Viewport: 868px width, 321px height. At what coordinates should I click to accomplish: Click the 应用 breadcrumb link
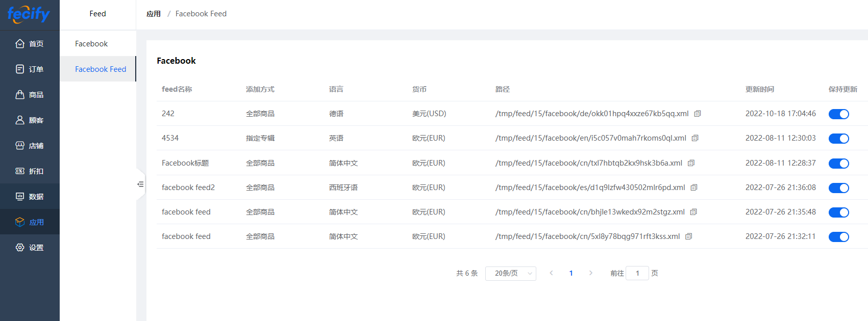(154, 14)
